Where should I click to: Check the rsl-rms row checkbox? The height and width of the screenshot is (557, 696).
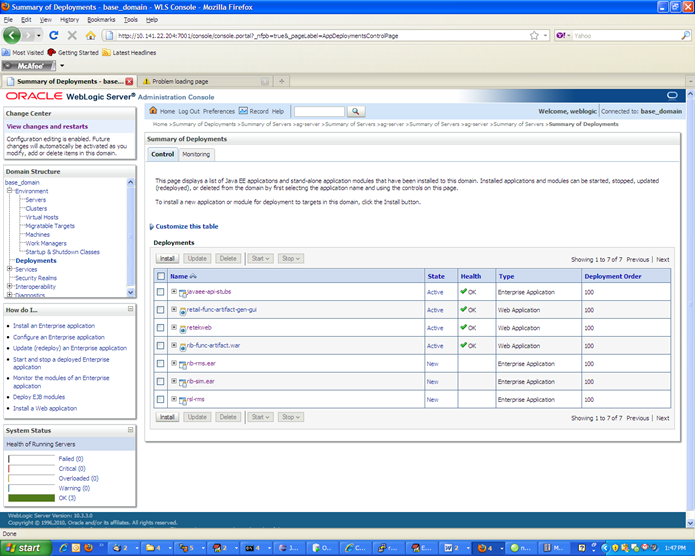tap(161, 399)
